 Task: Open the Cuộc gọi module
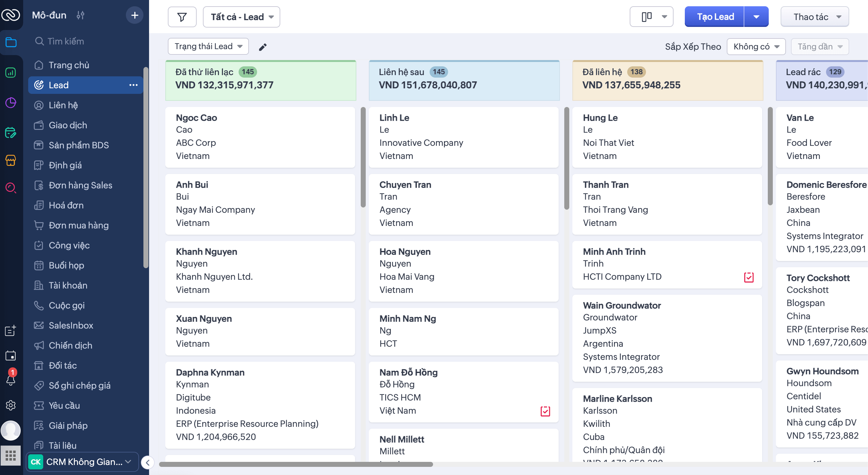pos(85,305)
